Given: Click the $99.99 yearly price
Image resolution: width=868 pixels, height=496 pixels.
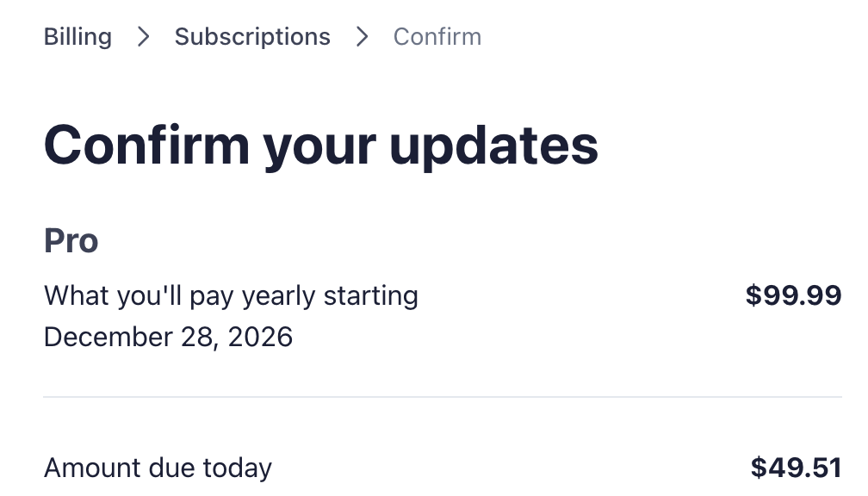Looking at the screenshot, I should click(793, 296).
